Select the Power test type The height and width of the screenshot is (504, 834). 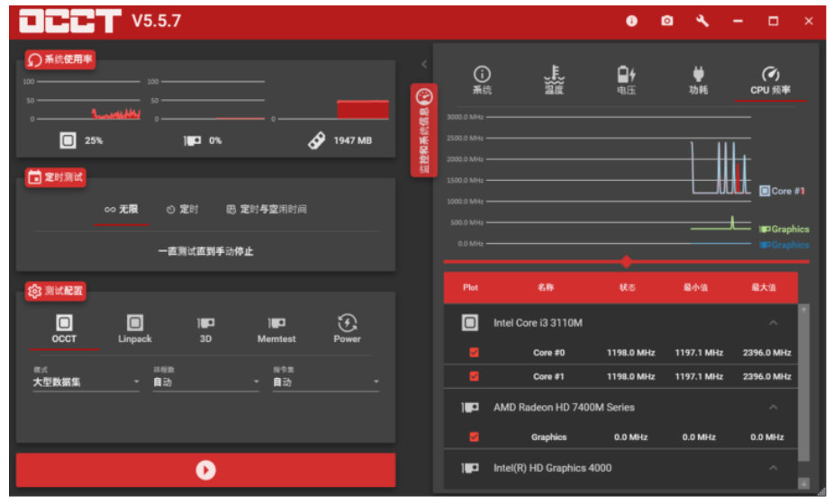point(347,328)
